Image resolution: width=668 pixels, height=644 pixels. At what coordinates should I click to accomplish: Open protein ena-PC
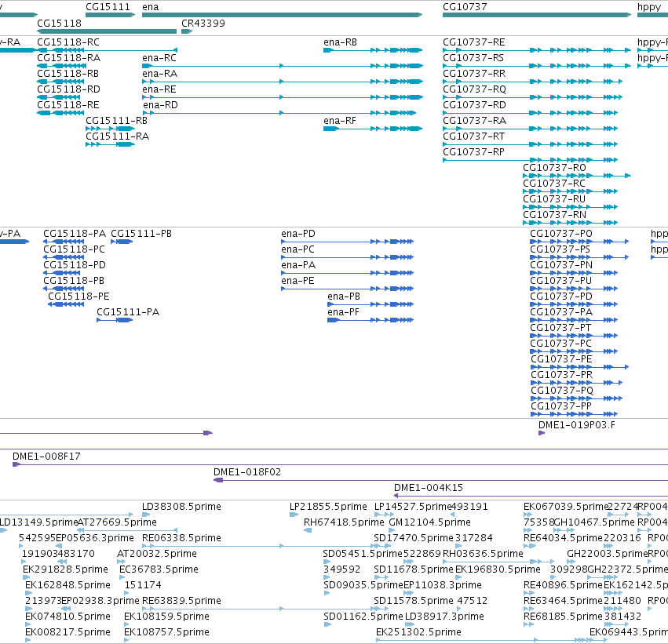297,249
